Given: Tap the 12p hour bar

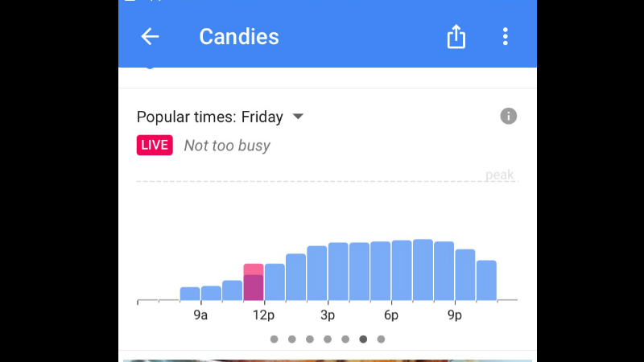Looking at the screenshot, I should 275,282.
